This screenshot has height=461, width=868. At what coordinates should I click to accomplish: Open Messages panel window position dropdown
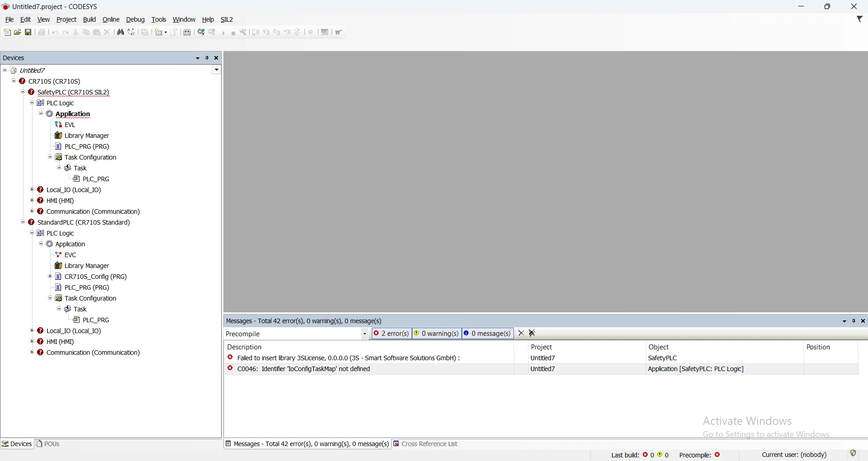tap(844, 321)
